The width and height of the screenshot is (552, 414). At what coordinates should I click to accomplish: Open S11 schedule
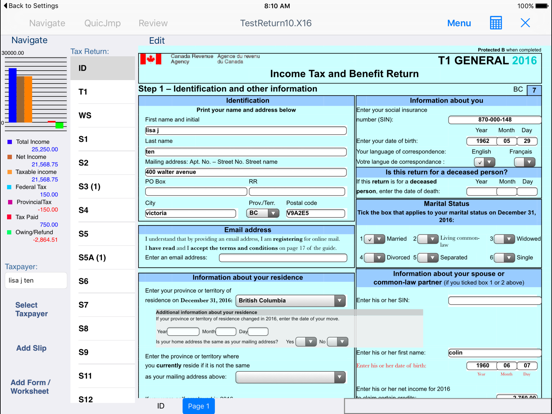tap(102, 376)
